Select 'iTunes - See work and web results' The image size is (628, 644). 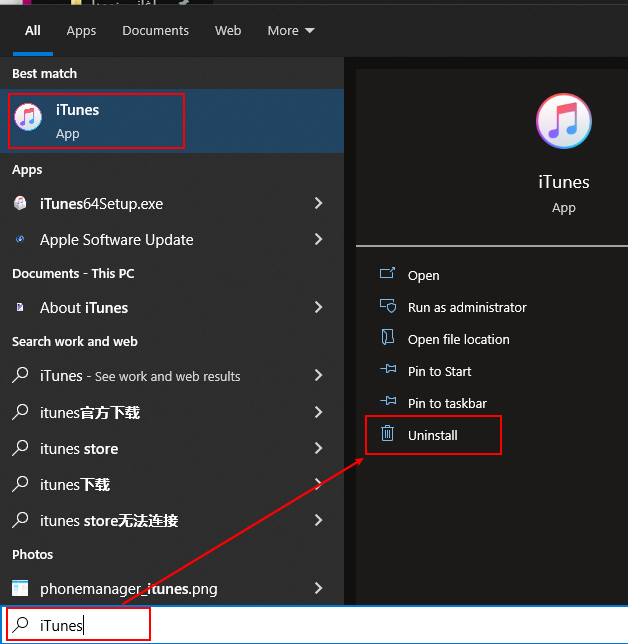[172, 375]
